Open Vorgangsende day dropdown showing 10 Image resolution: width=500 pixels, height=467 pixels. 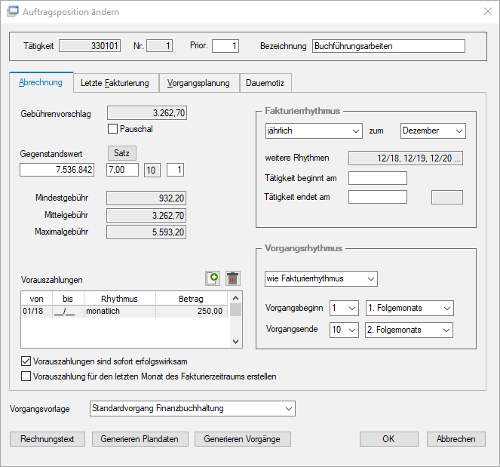344,330
